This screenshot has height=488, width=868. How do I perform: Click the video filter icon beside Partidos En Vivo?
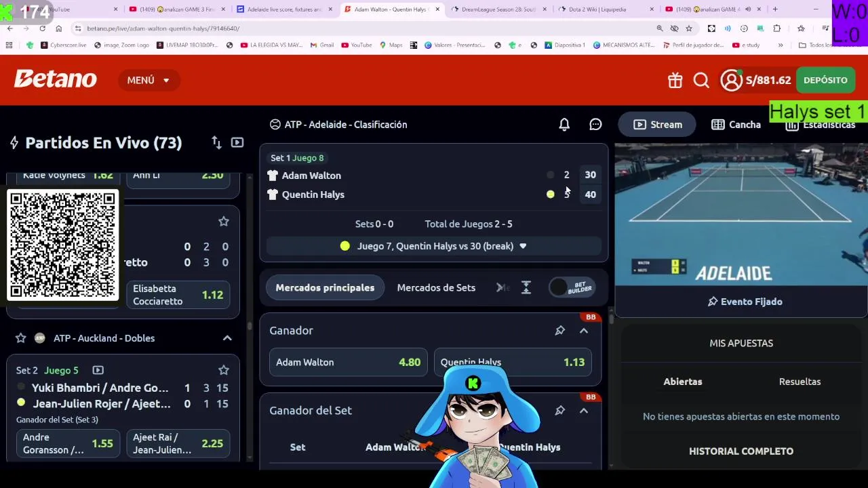[x=237, y=142]
